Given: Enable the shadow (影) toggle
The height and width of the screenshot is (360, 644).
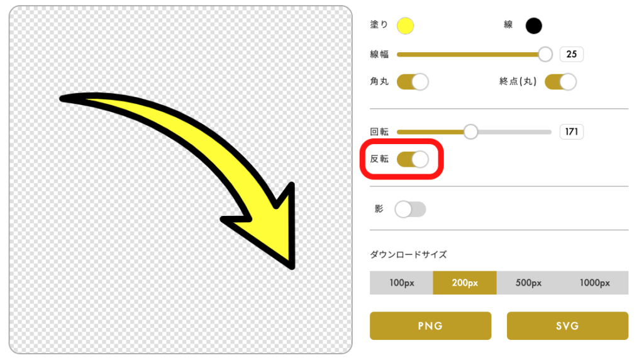Looking at the screenshot, I should pyautogui.click(x=410, y=209).
